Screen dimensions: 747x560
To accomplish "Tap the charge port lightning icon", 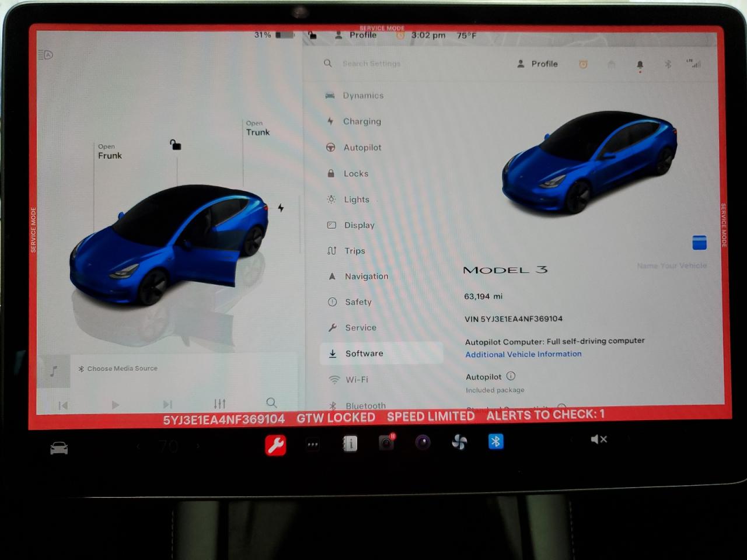I will (x=281, y=207).
